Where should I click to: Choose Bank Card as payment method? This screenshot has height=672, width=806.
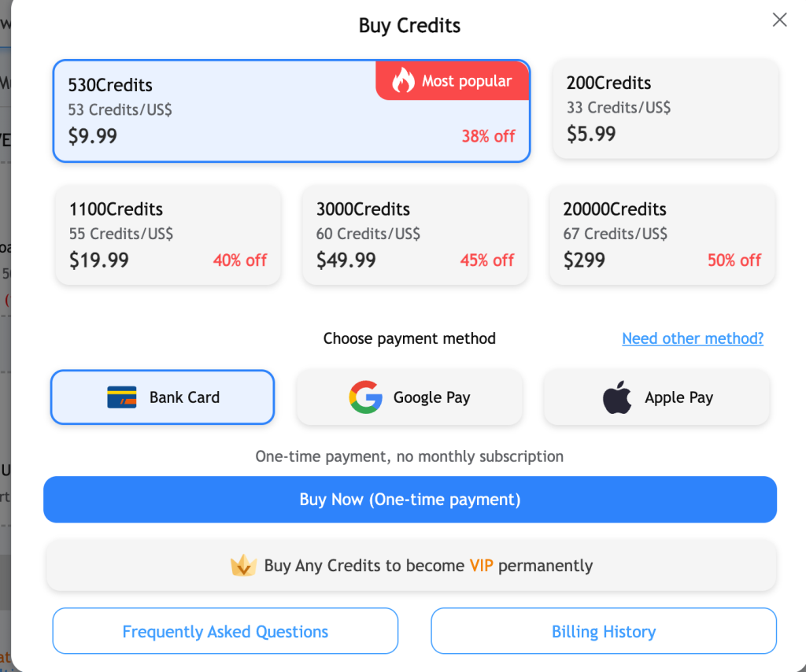point(163,397)
